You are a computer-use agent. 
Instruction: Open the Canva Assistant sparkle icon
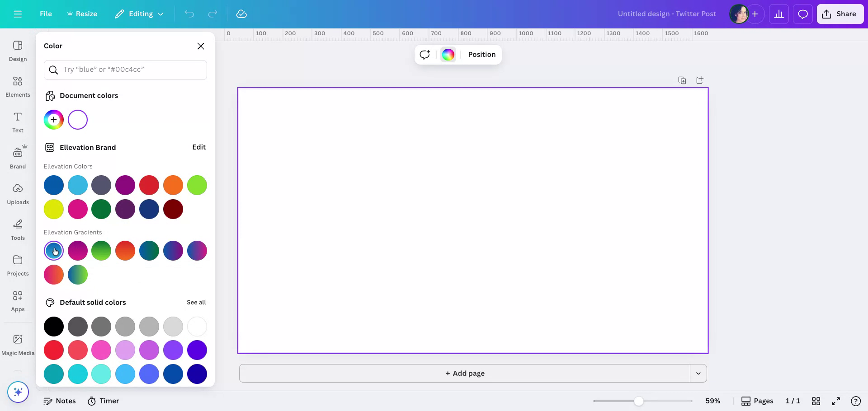tap(18, 392)
